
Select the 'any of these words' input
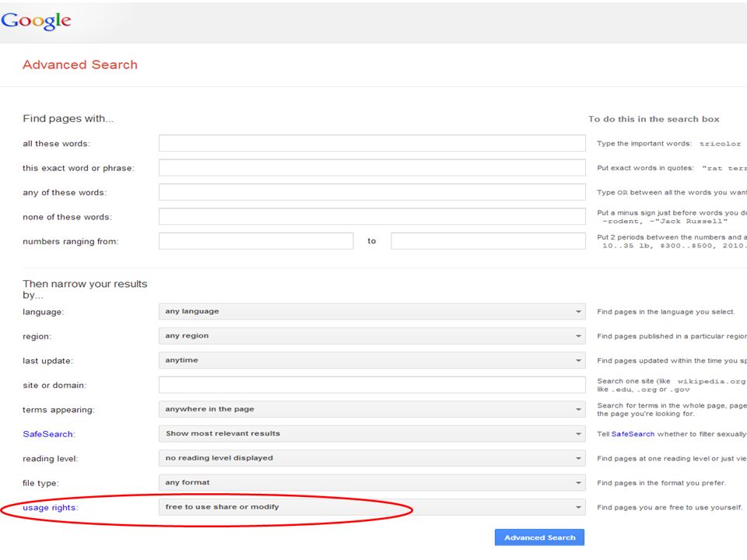(372, 192)
